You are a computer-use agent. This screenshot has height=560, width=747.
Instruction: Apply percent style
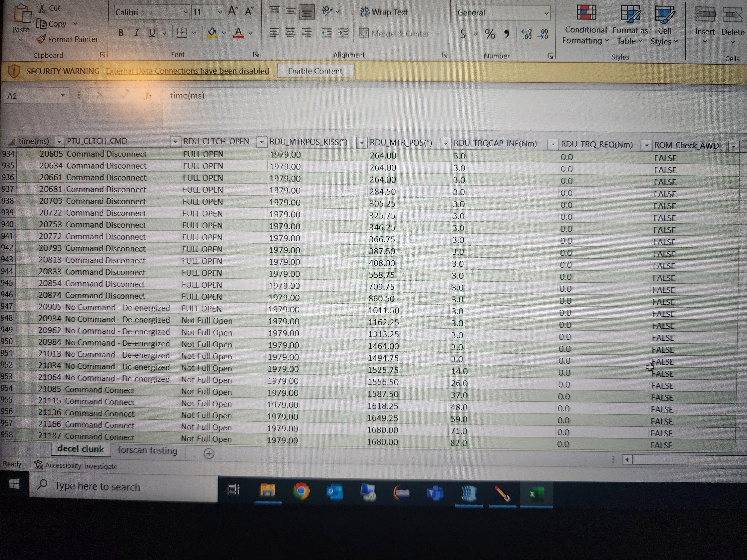click(x=490, y=34)
